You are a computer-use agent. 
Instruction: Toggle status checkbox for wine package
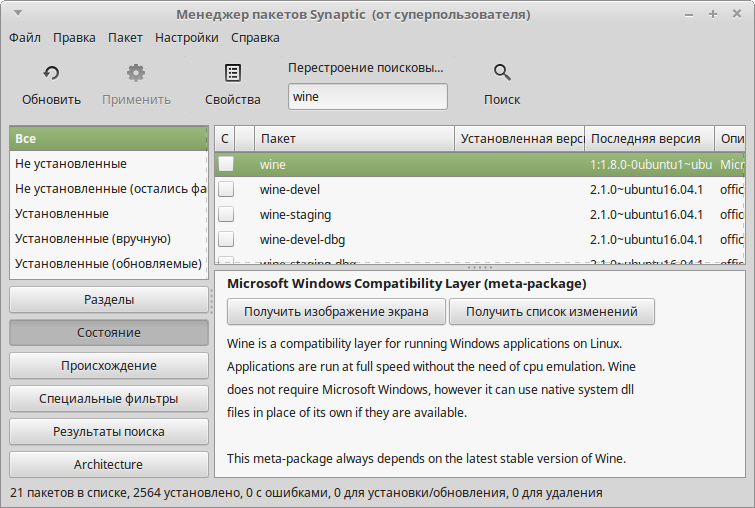226,164
